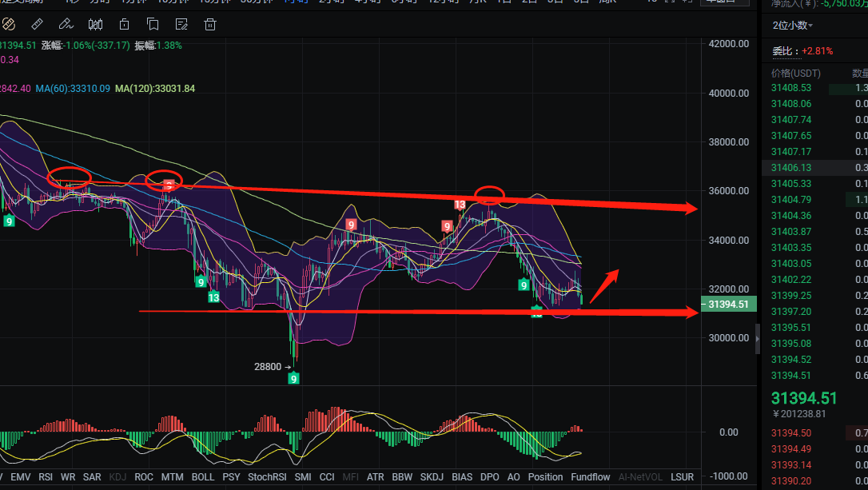This screenshot has width=868, height=490.
Task: Toggle the RSI indicator
Action: pyautogui.click(x=46, y=477)
